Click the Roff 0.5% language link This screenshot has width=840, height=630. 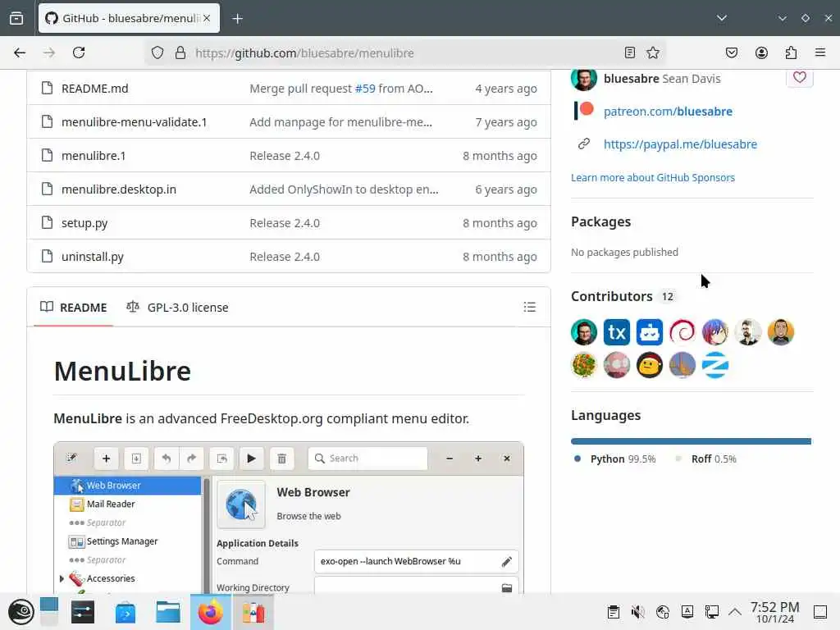(706, 459)
